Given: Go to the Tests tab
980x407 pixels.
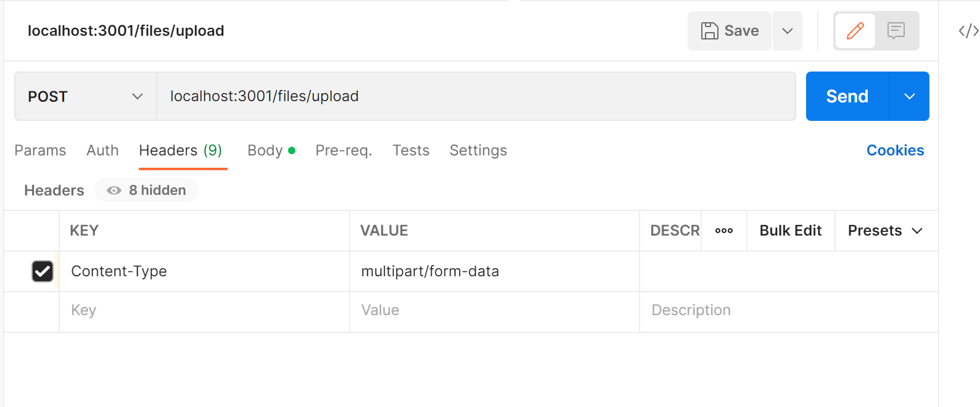Looking at the screenshot, I should (411, 150).
